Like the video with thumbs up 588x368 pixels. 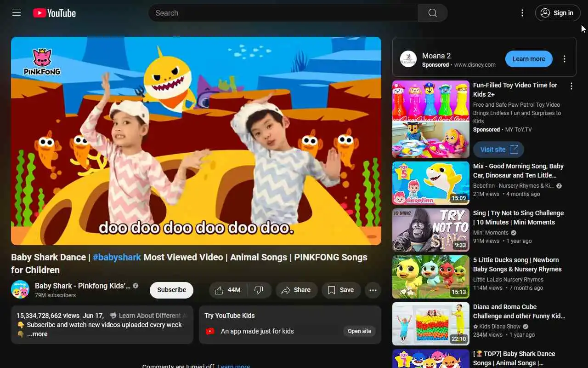[228, 290]
